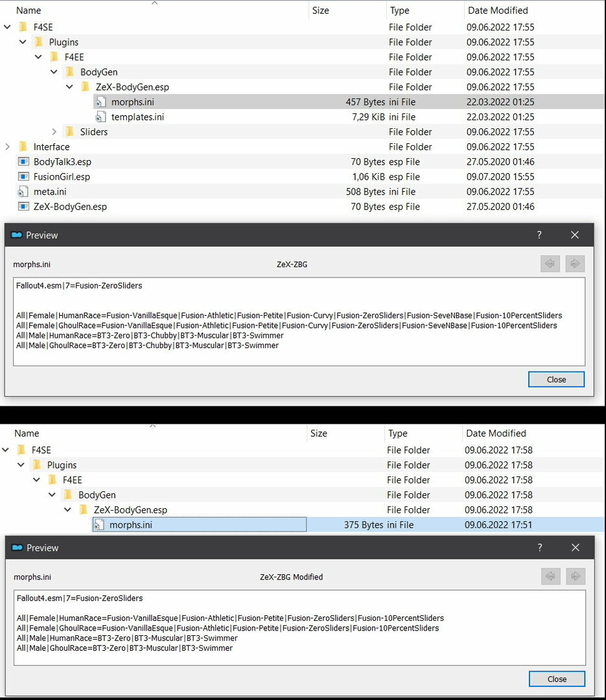Screen dimensions: 606x700
Task: Collapse the F4SE folder in top tree
Action: click(x=7, y=27)
